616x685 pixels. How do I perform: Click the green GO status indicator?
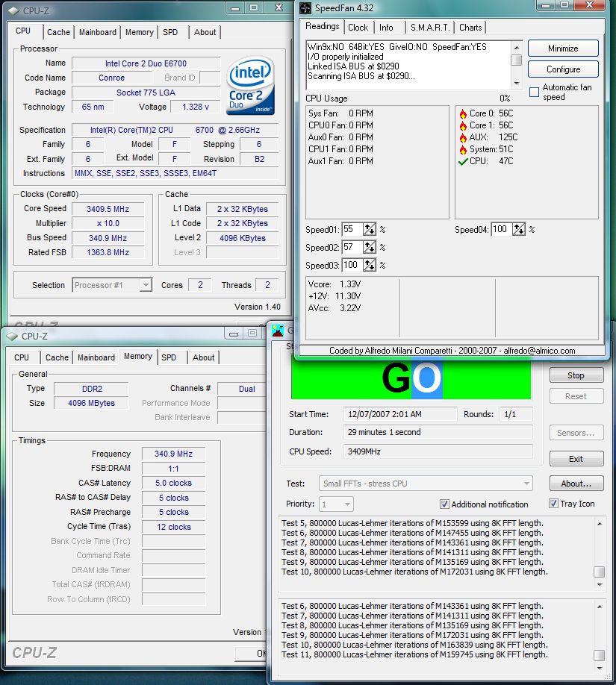tap(411, 378)
